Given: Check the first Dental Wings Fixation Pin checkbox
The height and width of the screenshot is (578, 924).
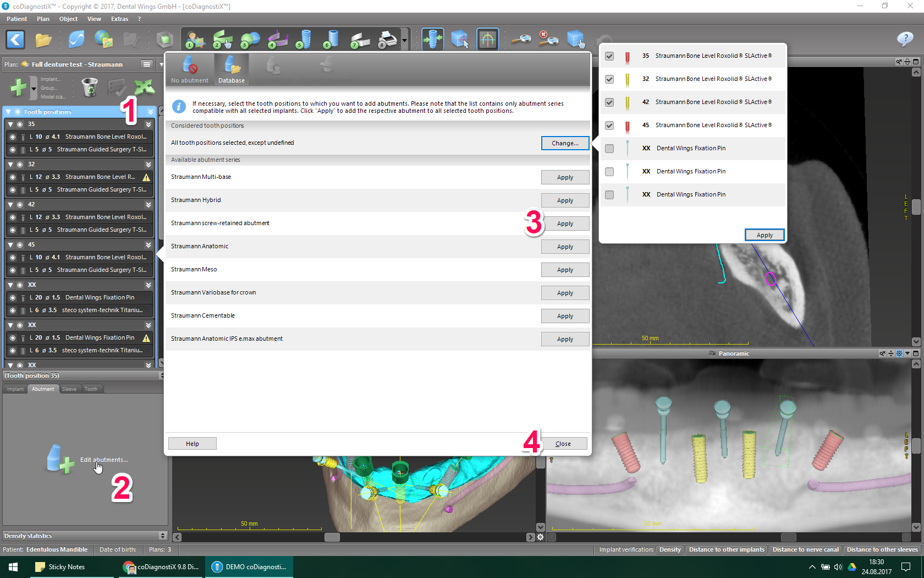Looking at the screenshot, I should click(x=609, y=149).
